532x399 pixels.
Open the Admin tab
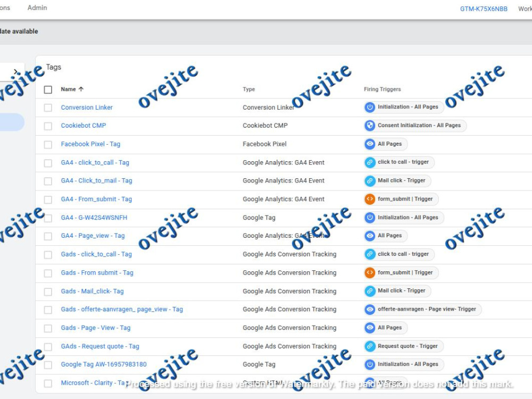pos(37,7)
